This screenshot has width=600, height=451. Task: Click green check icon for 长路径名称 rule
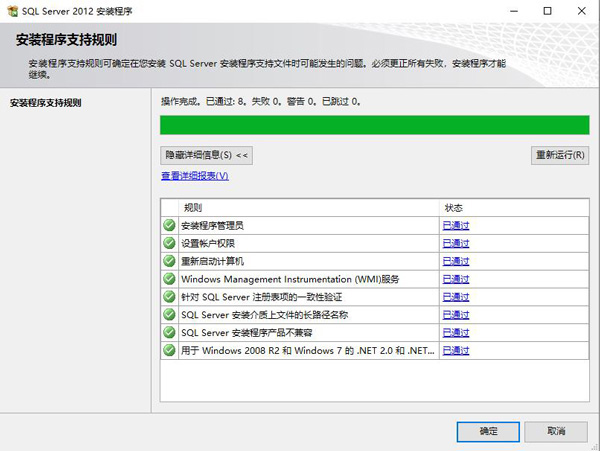pos(169,314)
